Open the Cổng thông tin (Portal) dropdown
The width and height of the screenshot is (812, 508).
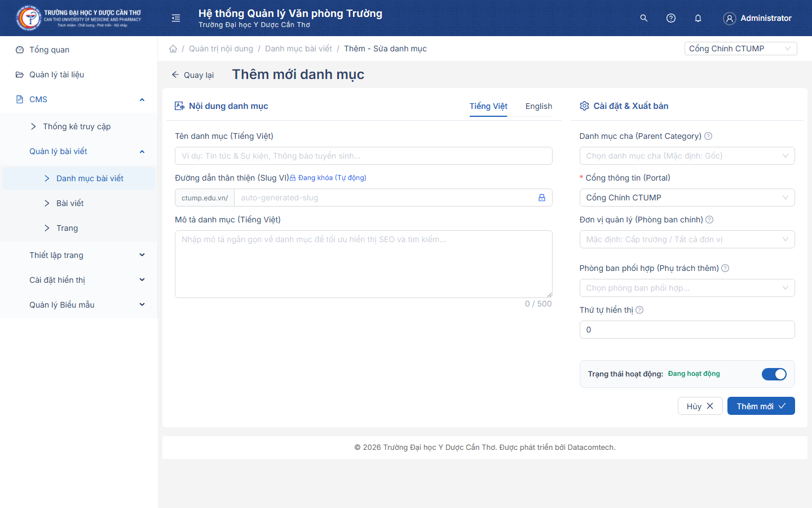687,198
